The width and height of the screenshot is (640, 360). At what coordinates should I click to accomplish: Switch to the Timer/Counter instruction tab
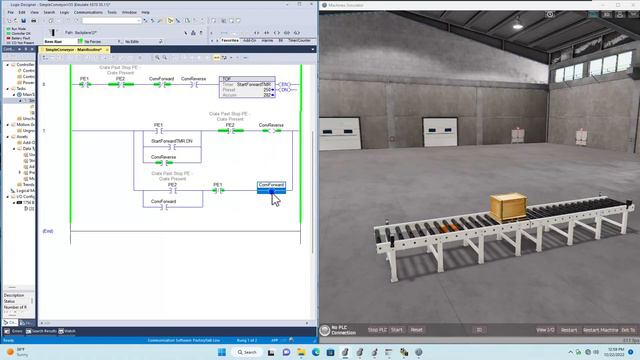click(x=299, y=40)
